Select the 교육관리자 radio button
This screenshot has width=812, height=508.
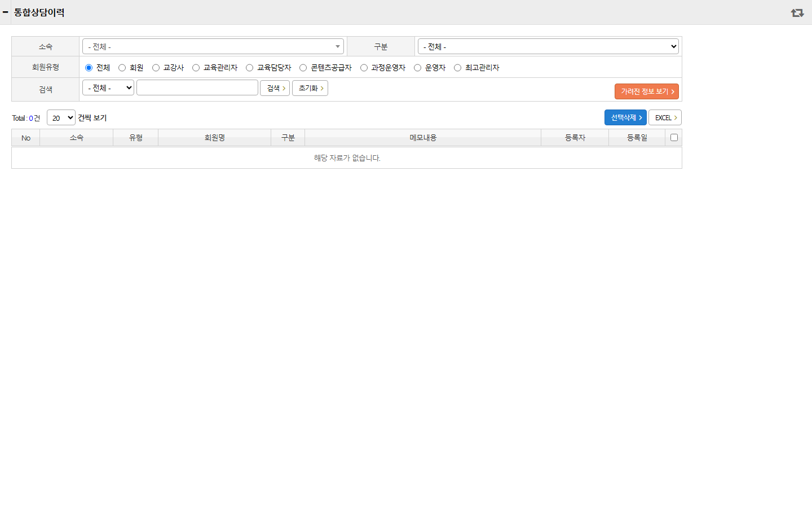click(x=196, y=68)
